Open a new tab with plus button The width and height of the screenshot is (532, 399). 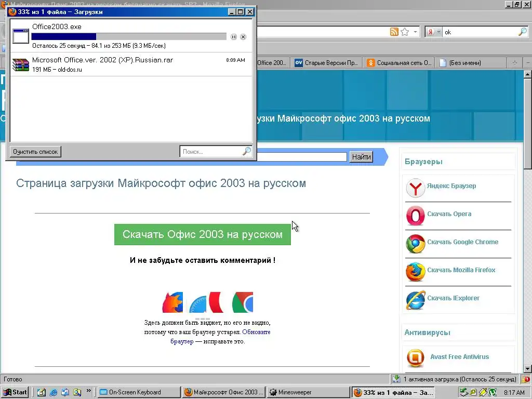click(514, 63)
